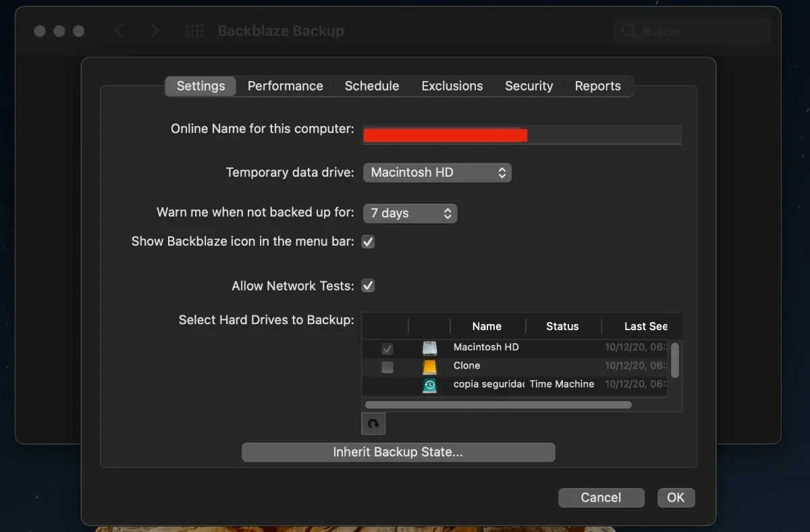
Task: Click the drives list horizontal scrollbar
Action: click(498, 405)
